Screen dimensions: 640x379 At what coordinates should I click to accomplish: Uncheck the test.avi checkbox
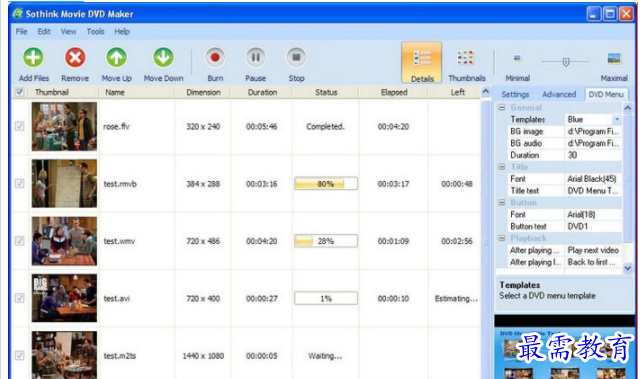coord(19,298)
